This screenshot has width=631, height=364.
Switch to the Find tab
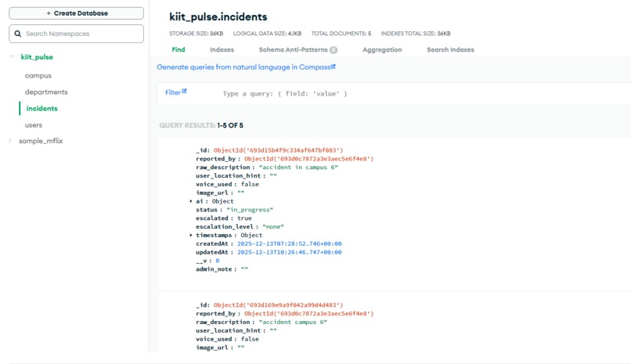pyautogui.click(x=178, y=50)
